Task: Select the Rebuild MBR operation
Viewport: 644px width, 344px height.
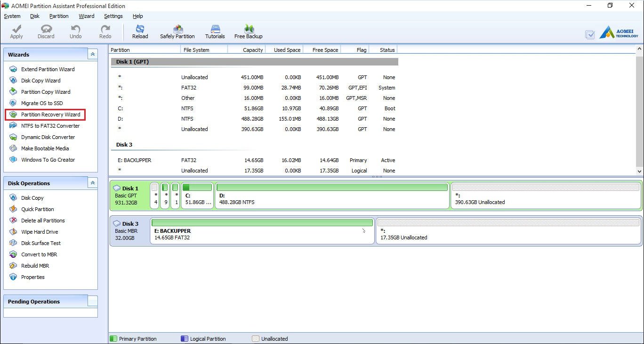Action: point(29,266)
